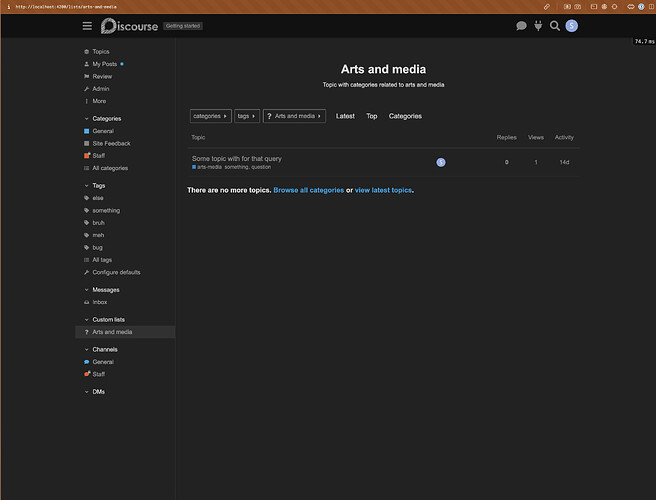The height and width of the screenshot is (500, 656).
Task: Click the plug icon in header
Action: coord(538,26)
